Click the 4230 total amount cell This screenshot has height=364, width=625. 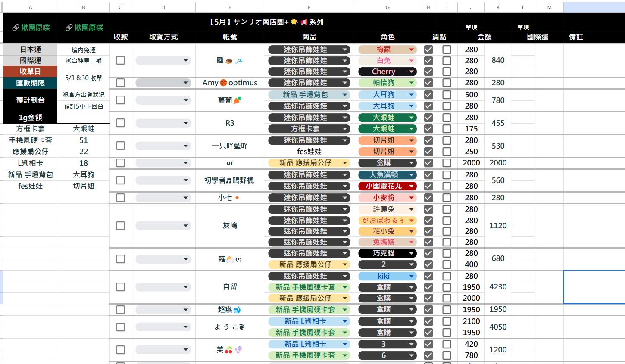click(498, 287)
